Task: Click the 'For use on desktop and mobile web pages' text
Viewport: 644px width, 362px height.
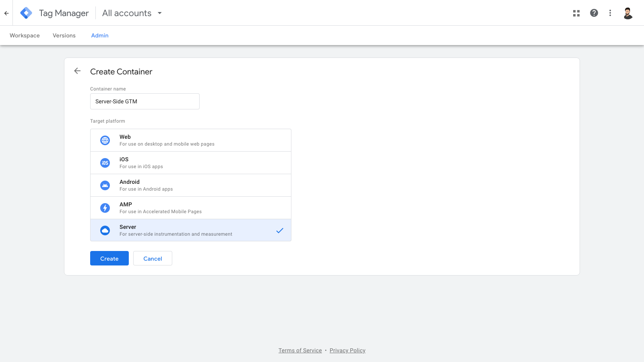Action: (167, 144)
